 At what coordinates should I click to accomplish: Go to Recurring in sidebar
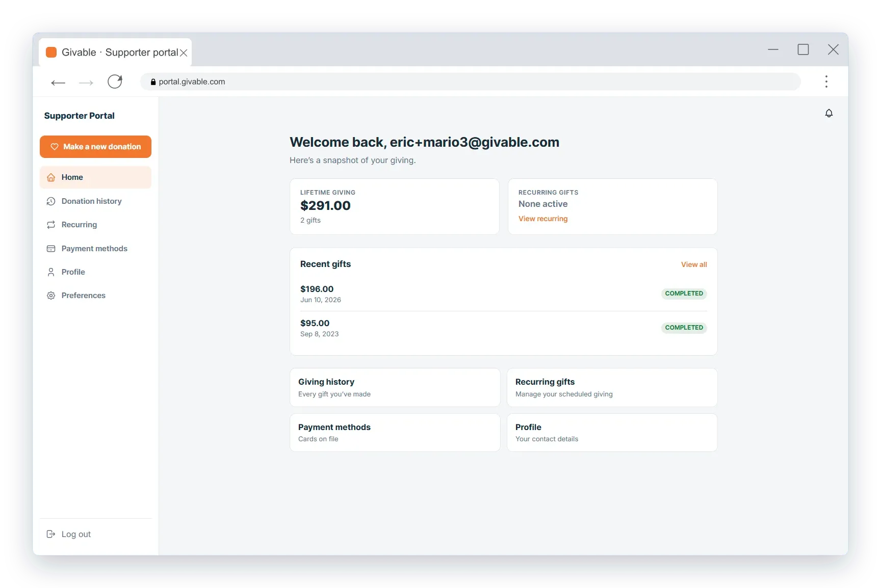[95, 225]
